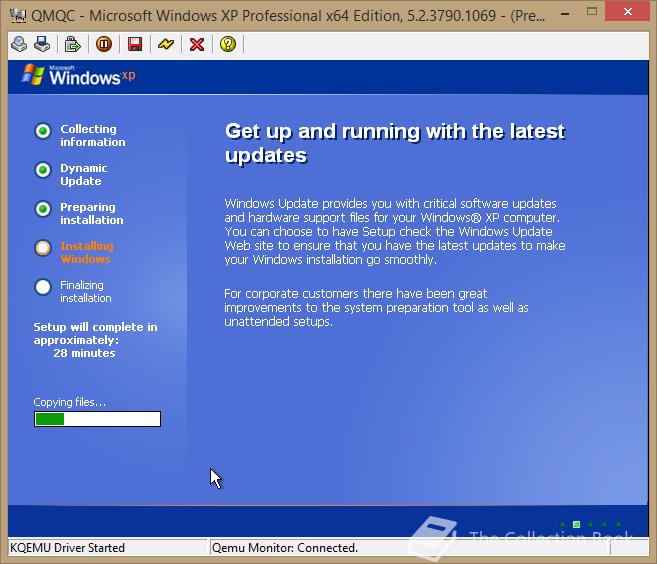Click the floppy drive icon in toolbar
This screenshot has height=564, width=657.
tap(42, 44)
